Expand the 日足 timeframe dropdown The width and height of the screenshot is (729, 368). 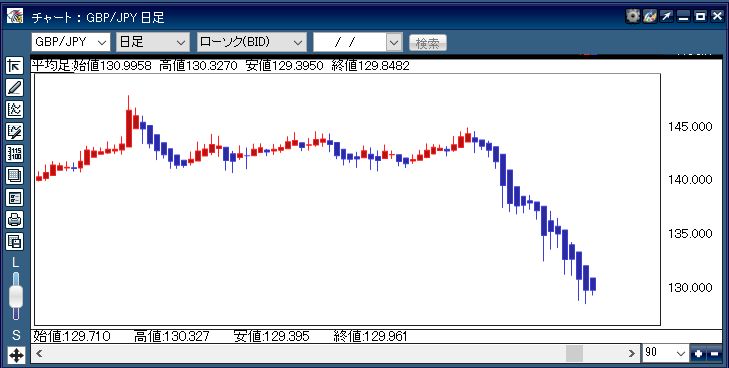[153, 42]
